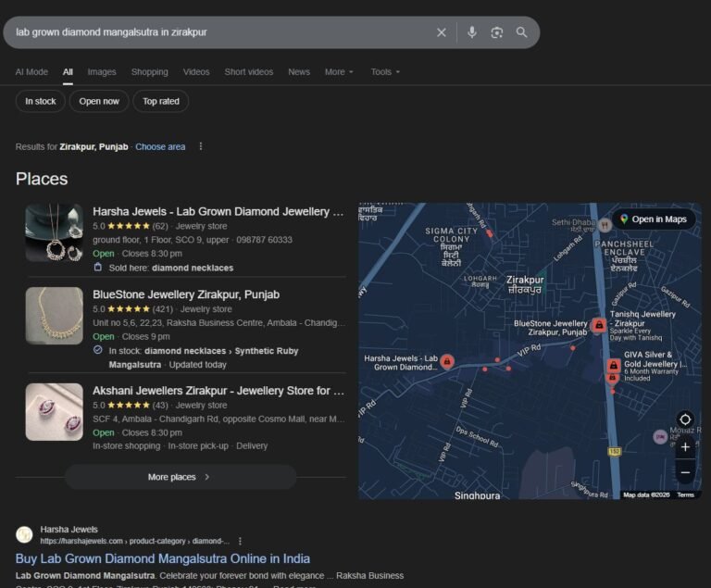Click Sethi Dhaba restaurant map icon
The image size is (711, 588).
click(x=605, y=225)
